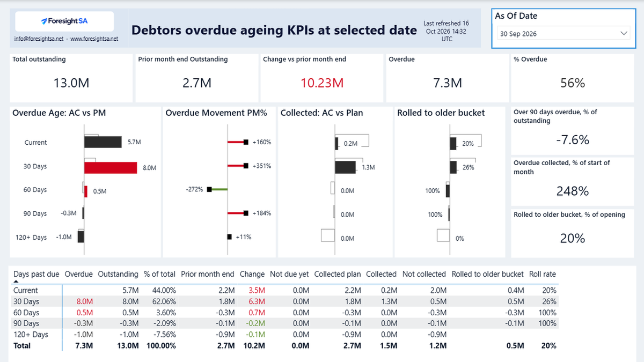Click the Prior month end Outstanding 2.7M card
The height and width of the screenshot is (362, 644).
coord(196,78)
